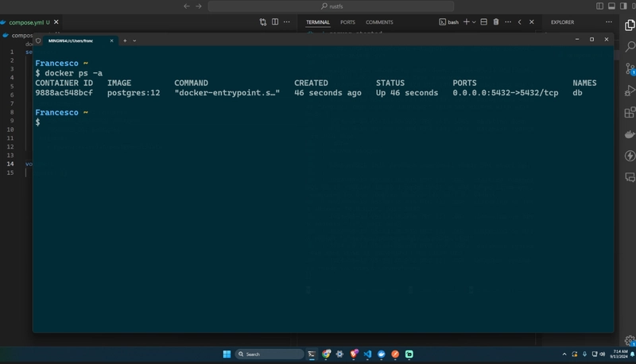Open Docker Desktop from taskbar
The height and width of the screenshot is (364, 636).
[x=382, y=354]
